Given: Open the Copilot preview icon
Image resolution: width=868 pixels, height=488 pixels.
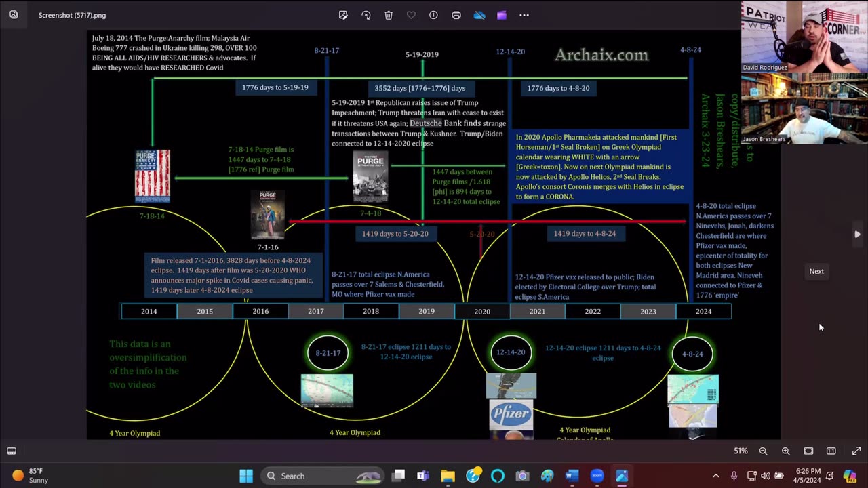Looking at the screenshot, I should (850, 476).
